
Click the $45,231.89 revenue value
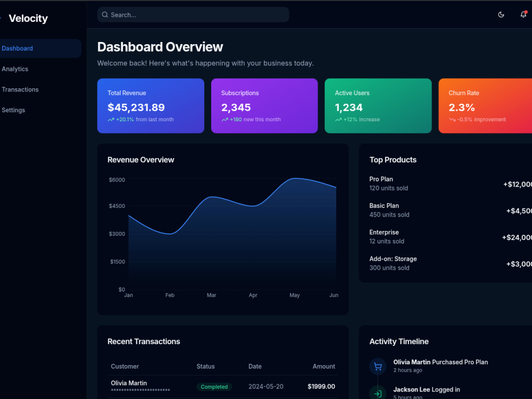point(136,107)
